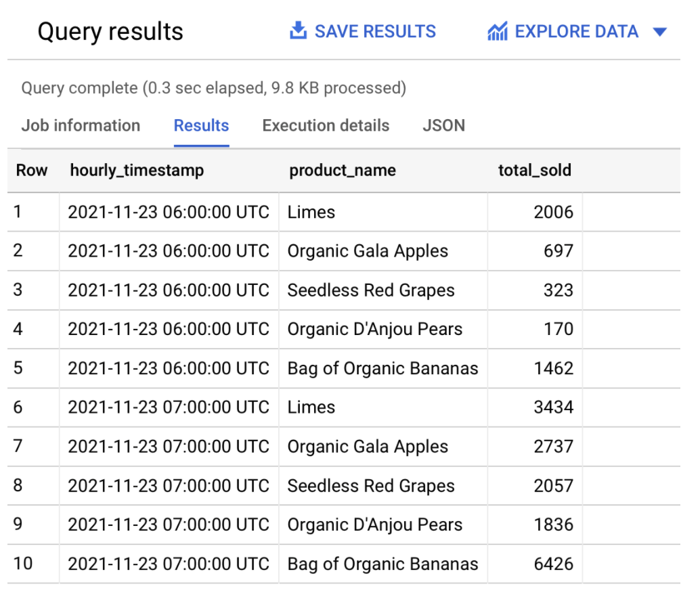Switch to the Job information tab
The width and height of the screenshot is (700, 601).
(x=81, y=125)
